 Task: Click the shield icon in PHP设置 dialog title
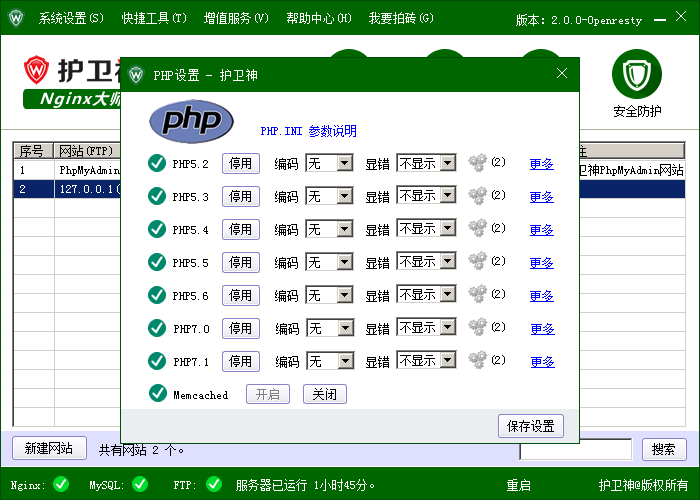tap(136, 75)
